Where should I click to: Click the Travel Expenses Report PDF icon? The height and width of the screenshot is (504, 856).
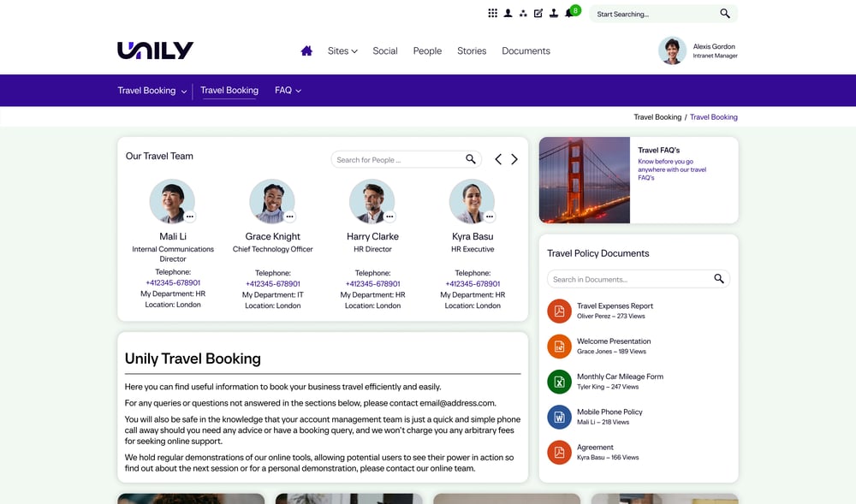pyautogui.click(x=559, y=311)
